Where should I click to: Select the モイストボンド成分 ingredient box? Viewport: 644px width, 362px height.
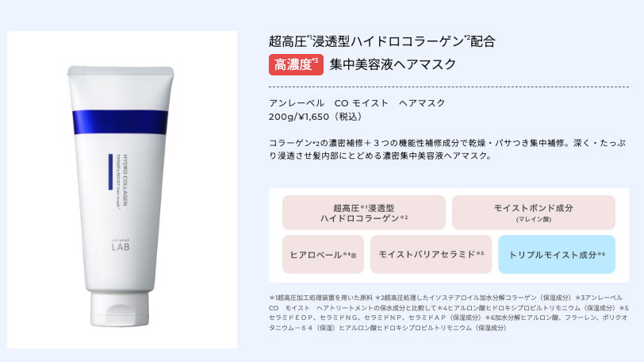coord(534,213)
